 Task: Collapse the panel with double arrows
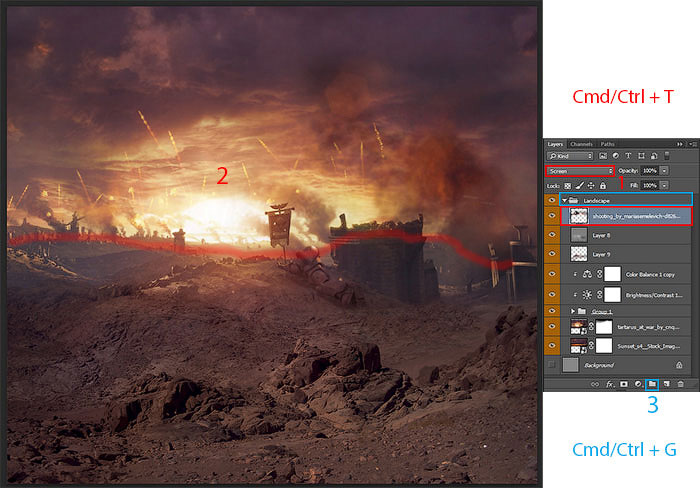click(679, 144)
